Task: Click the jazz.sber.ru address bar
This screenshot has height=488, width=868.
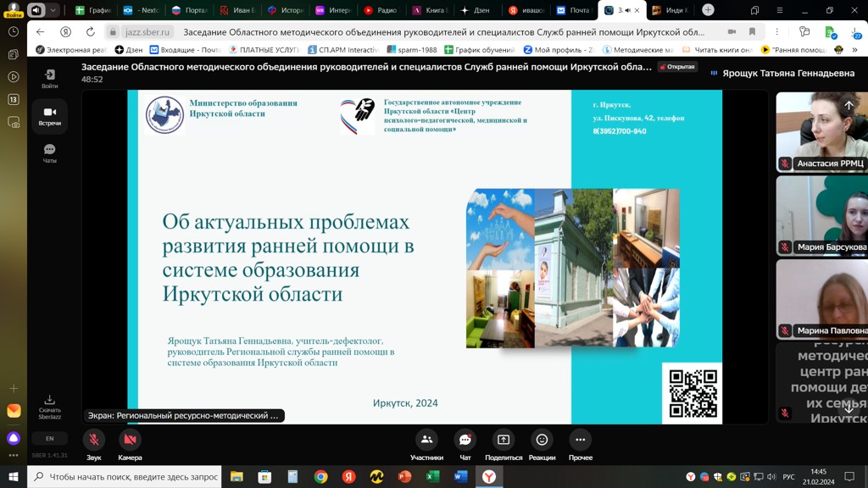Action: pos(148,32)
